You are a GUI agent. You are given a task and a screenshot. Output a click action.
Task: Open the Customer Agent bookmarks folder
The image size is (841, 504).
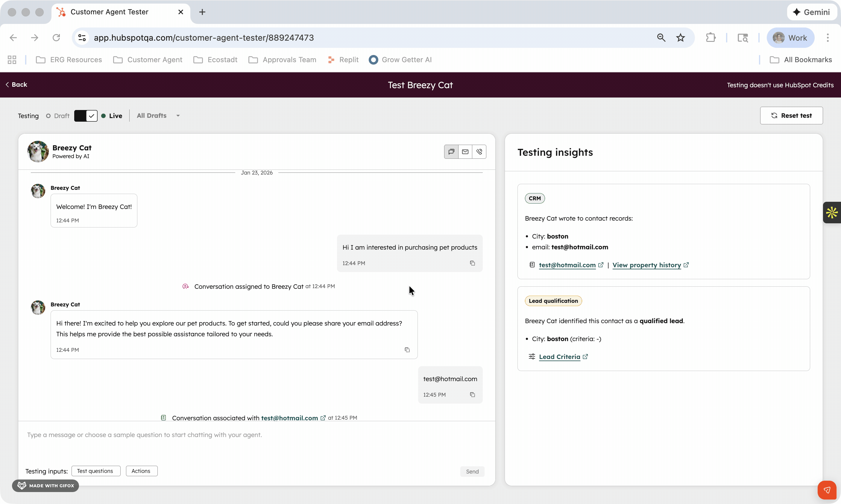pos(148,60)
